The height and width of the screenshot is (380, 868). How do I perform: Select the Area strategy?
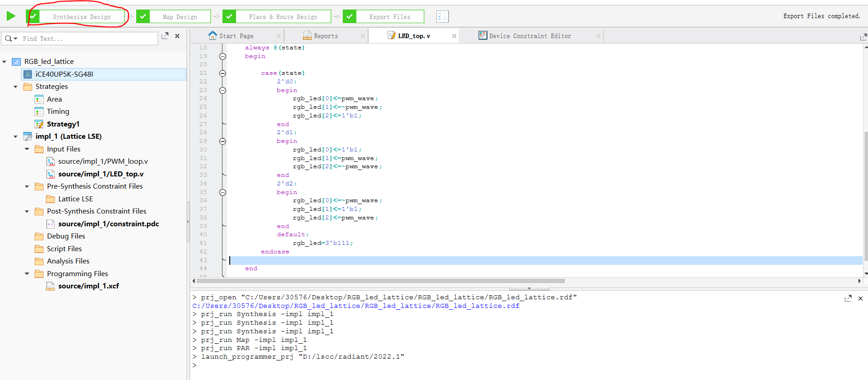[54, 99]
